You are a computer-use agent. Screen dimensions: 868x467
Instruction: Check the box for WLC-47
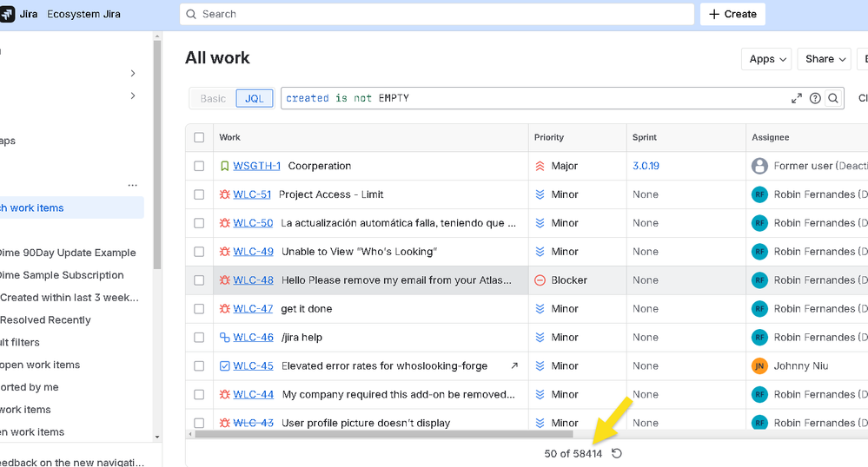pyautogui.click(x=199, y=309)
